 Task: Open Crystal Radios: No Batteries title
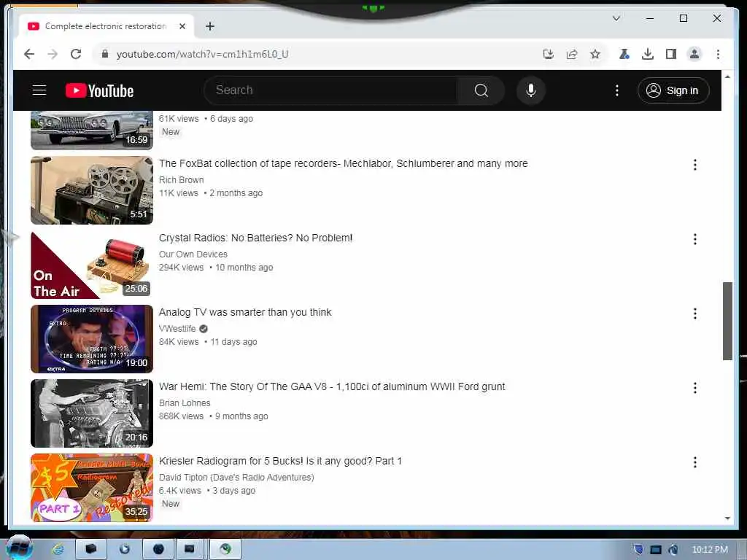255,238
